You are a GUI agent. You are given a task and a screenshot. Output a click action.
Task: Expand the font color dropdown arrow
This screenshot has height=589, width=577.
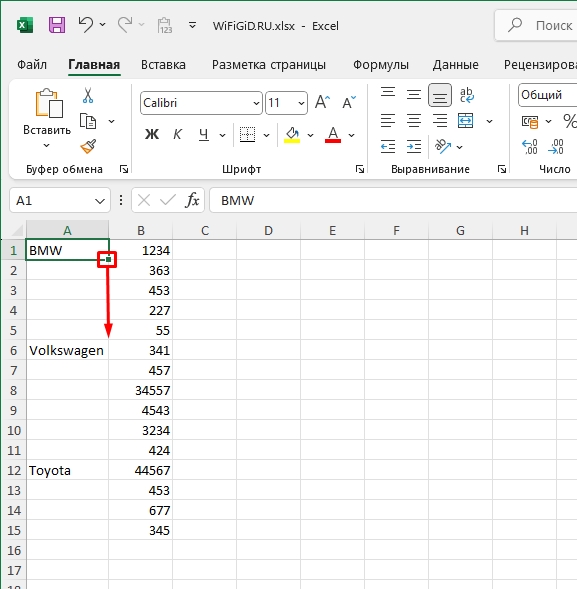[x=351, y=135]
